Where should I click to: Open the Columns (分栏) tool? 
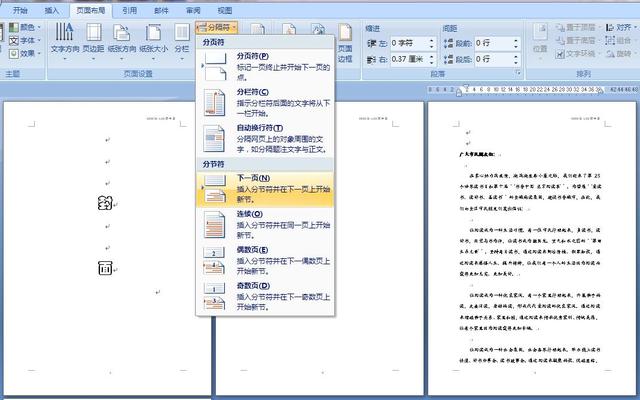pos(182,41)
